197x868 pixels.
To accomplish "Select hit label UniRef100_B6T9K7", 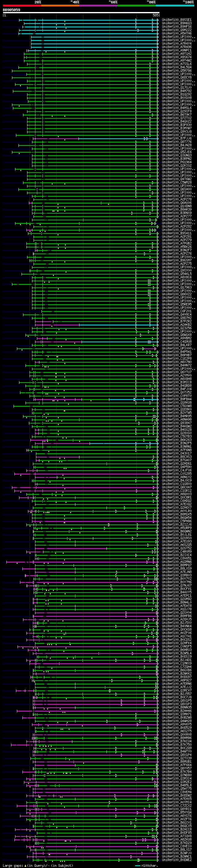I will (x=177, y=115).
